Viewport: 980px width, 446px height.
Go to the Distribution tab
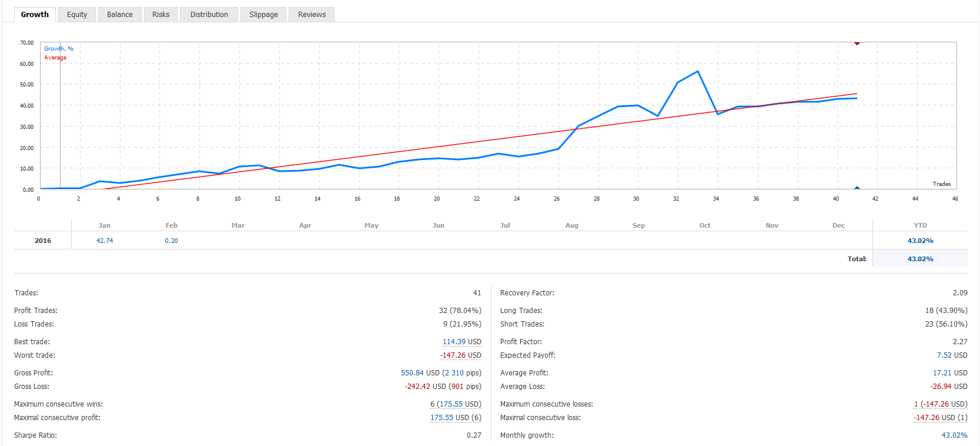point(209,15)
